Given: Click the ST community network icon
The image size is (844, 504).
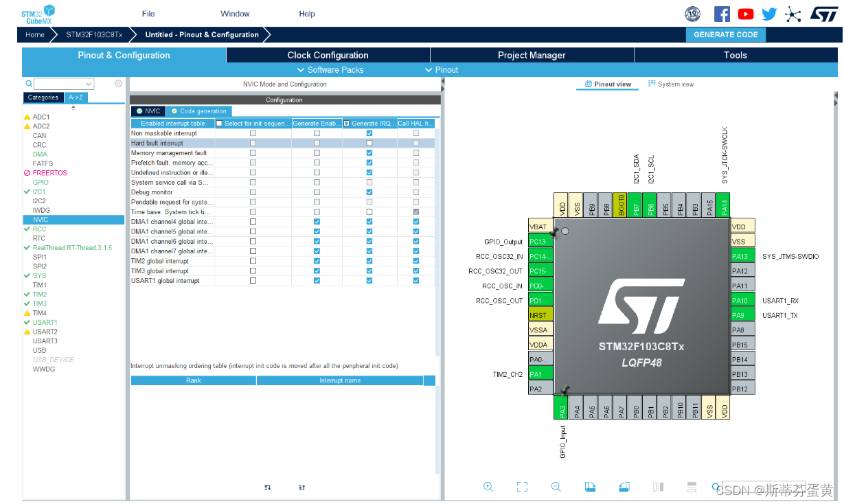Looking at the screenshot, I should [x=793, y=14].
